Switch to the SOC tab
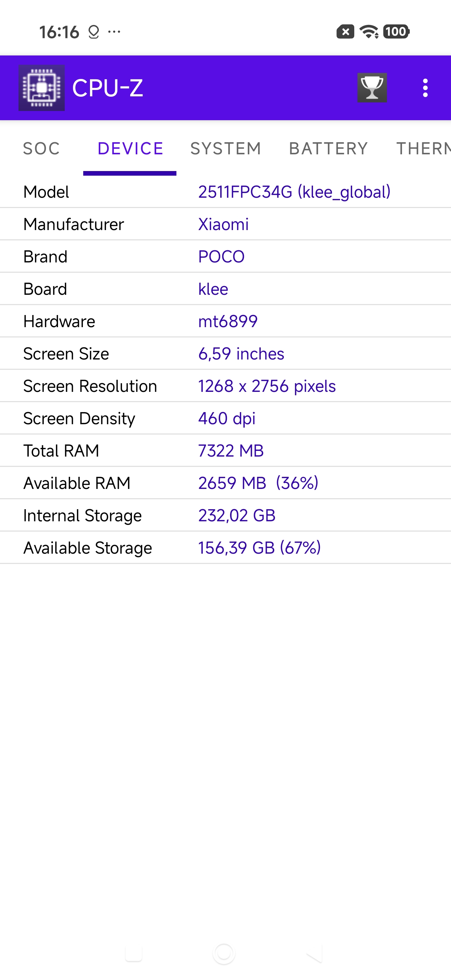The image size is (451, 980). 42,148
